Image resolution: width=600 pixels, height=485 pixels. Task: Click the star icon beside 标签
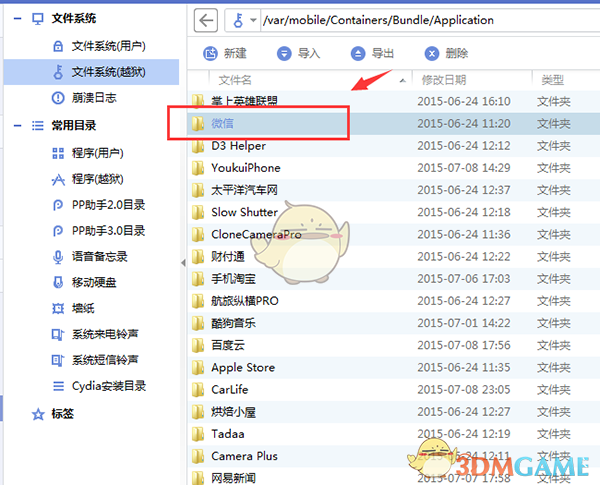[x=38, y=414]
